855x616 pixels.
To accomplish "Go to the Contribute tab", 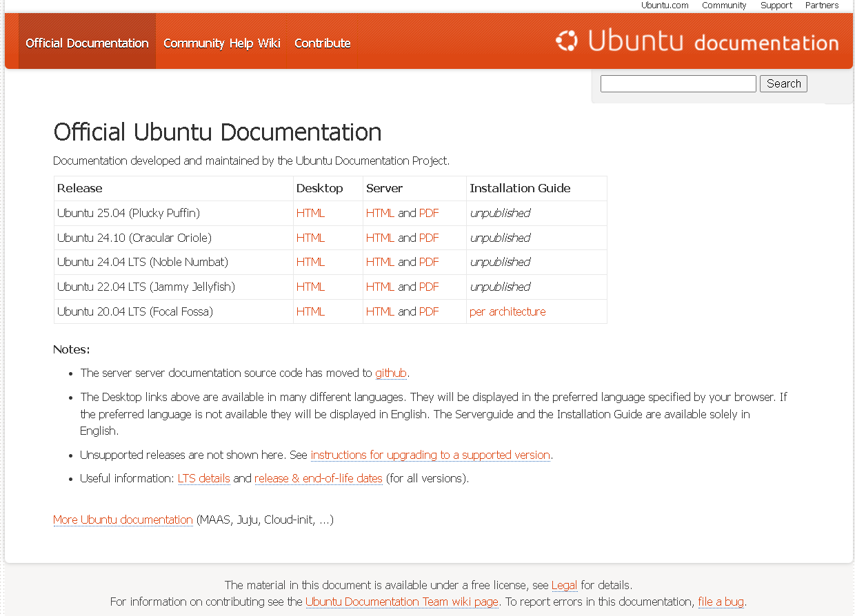I will click(322, 43).
